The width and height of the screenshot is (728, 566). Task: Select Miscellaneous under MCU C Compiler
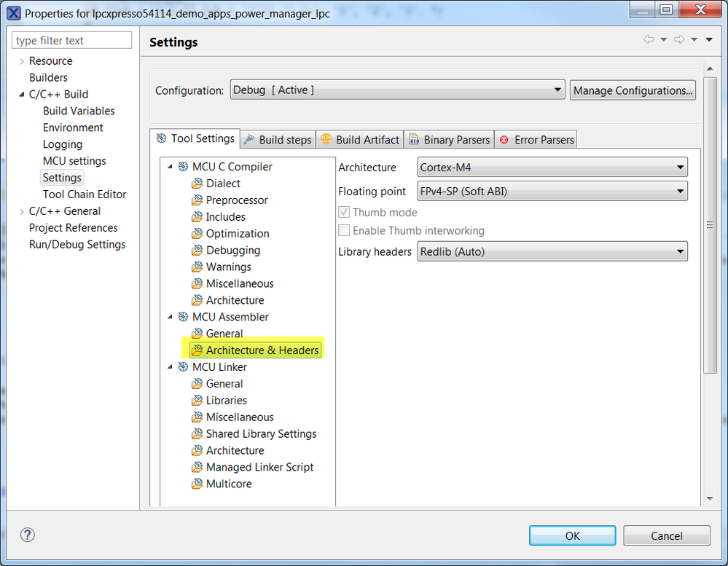(x=240, y=283)
